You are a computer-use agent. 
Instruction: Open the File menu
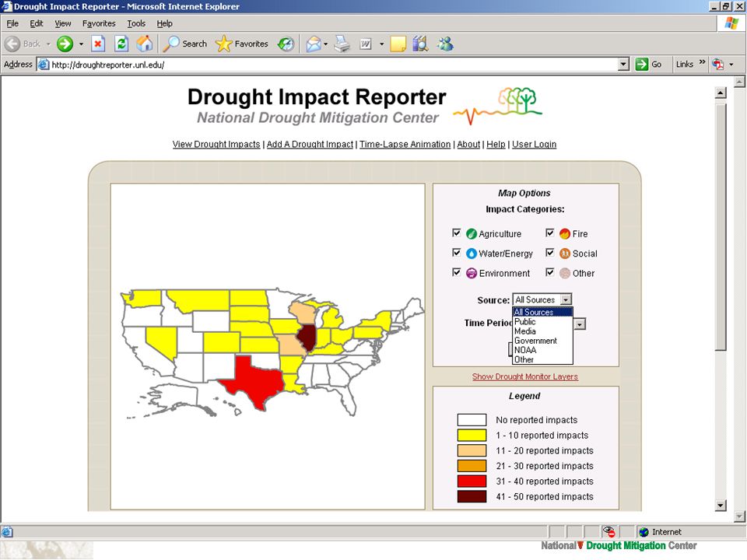click(12, 23)
